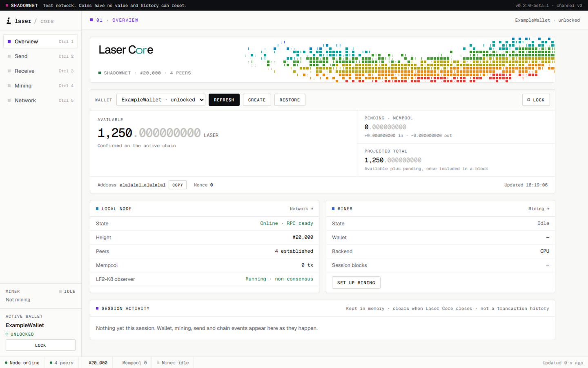Viewport: 588px width, 368px height.
Task: Click the CPU backend value
Action: [545, 251]
